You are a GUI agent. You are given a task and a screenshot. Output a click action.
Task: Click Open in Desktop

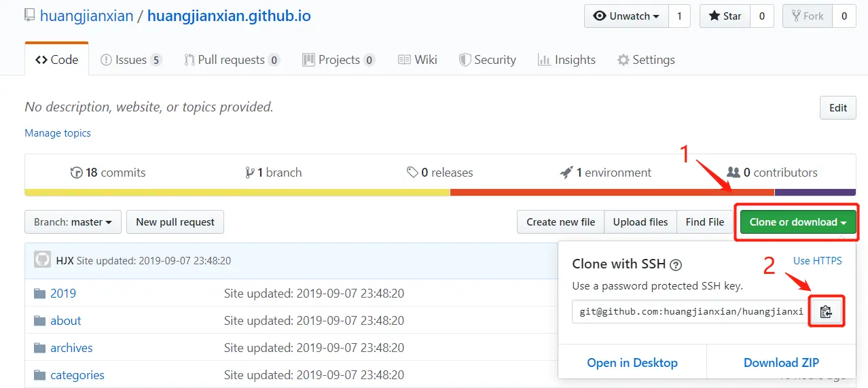632,362
